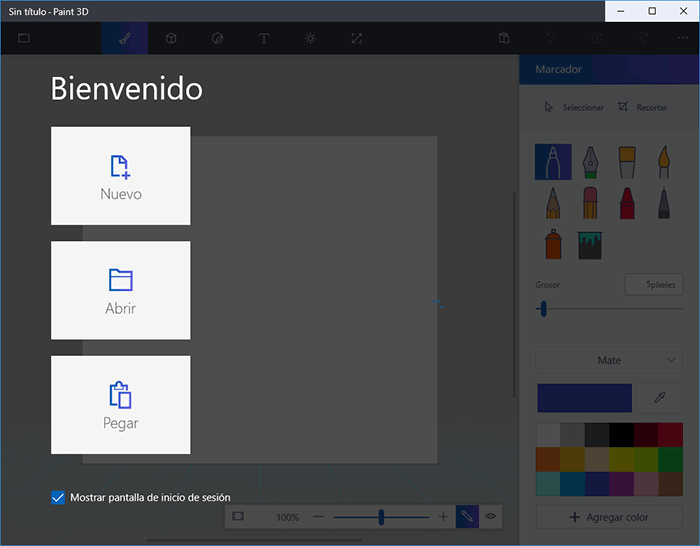The height and width of the screenshot is (546, 700).
Task: Open the Stickers tab icon
Action: click(x=217, y=38)
